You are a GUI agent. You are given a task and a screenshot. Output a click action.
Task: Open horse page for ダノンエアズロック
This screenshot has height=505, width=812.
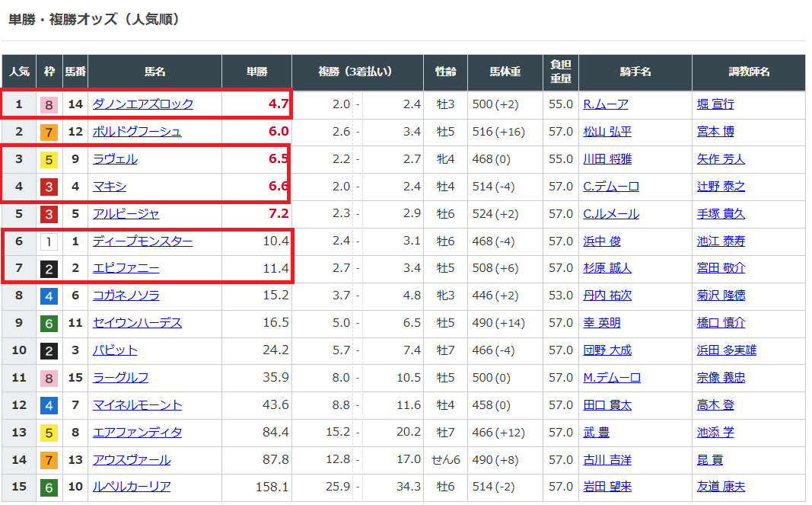(x=142, y=104)
